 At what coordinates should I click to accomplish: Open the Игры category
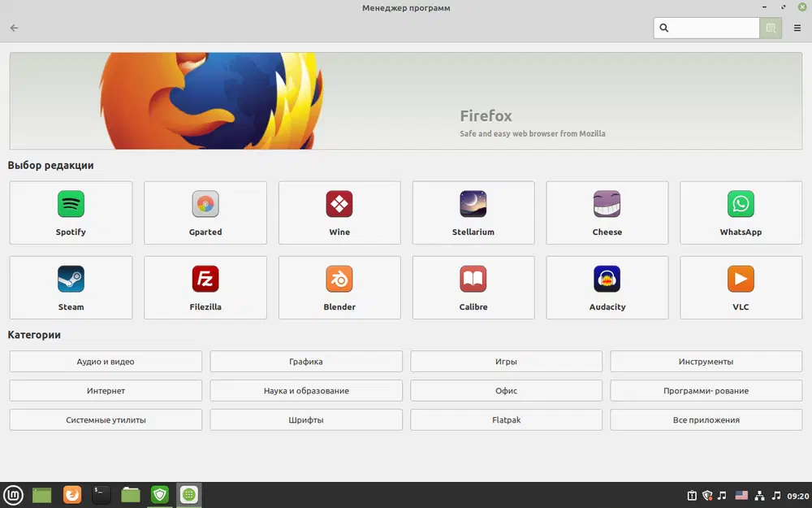pos(506,362)
